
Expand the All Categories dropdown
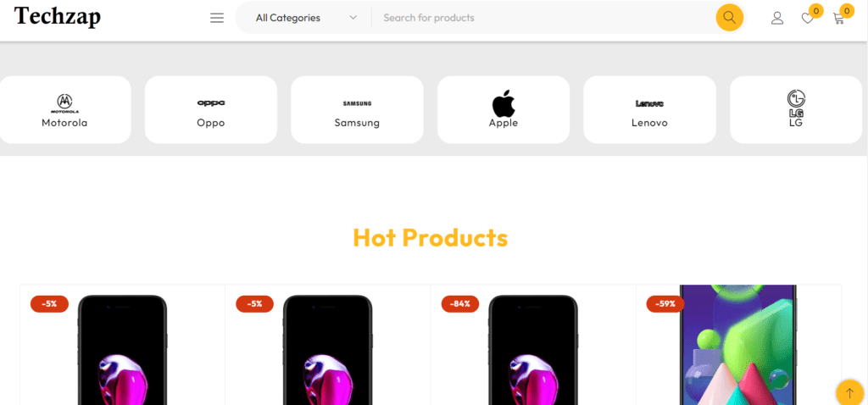[305, 18]
